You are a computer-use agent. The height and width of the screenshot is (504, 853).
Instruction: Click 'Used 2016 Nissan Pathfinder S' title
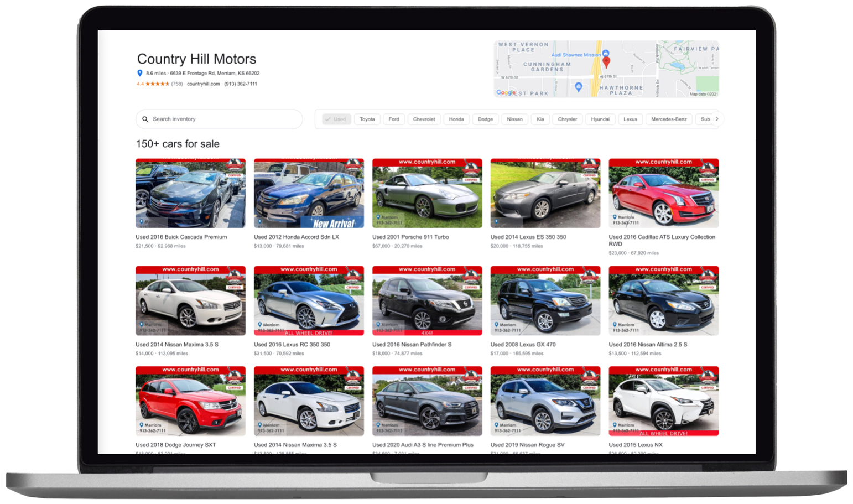(x=412, y=344)
